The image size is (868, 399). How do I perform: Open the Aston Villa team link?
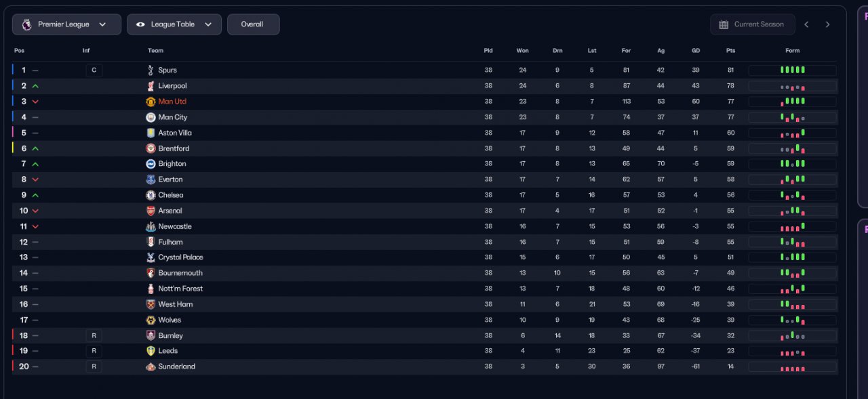(174, 133)
